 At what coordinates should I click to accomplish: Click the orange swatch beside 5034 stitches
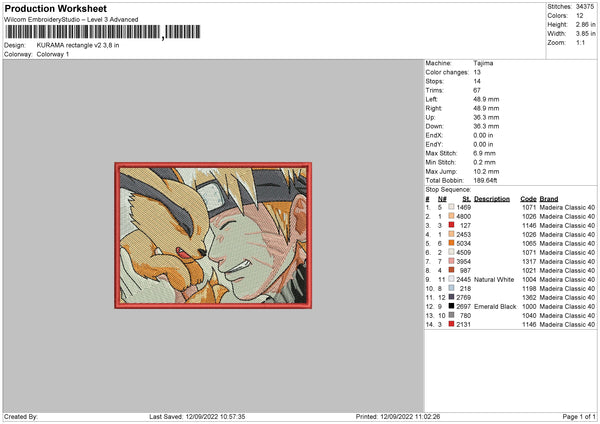coord(452,243)
